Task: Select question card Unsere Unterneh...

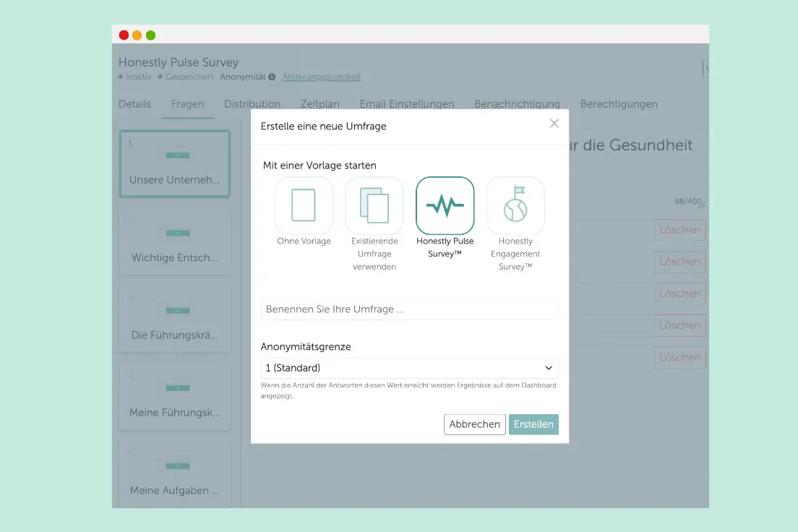Action: 175,164
